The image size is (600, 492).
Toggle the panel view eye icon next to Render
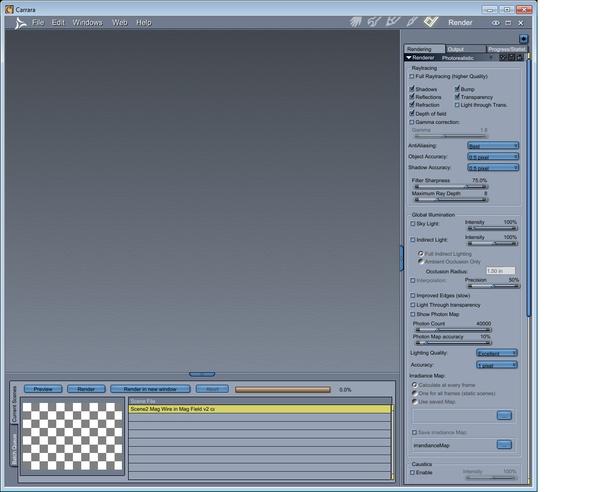496,23
